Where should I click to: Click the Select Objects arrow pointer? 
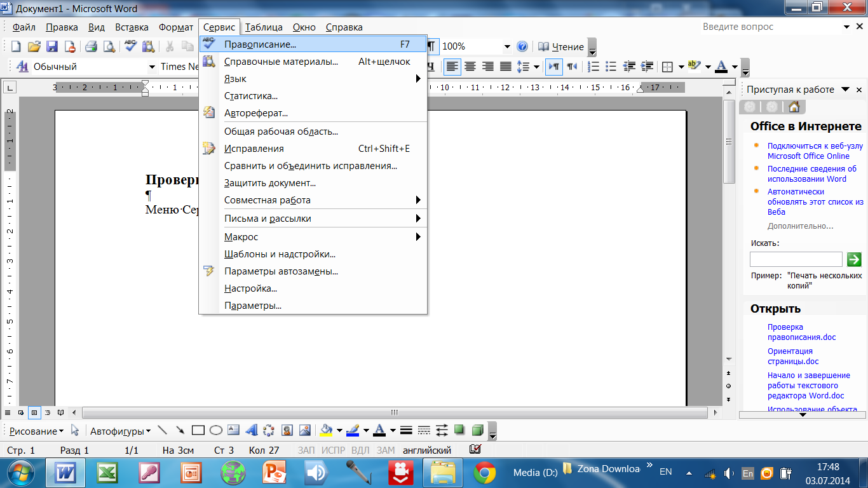[x=75, y=430]
